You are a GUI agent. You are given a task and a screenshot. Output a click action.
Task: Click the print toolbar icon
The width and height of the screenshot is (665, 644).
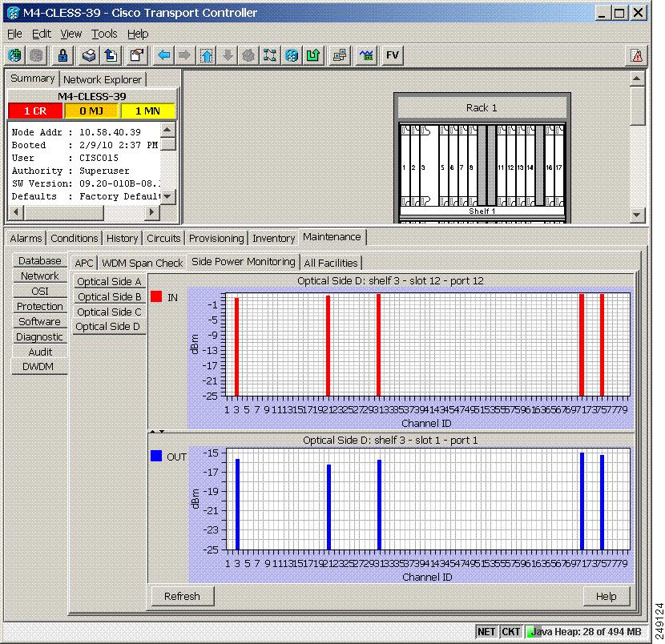[x=89, y=55]
